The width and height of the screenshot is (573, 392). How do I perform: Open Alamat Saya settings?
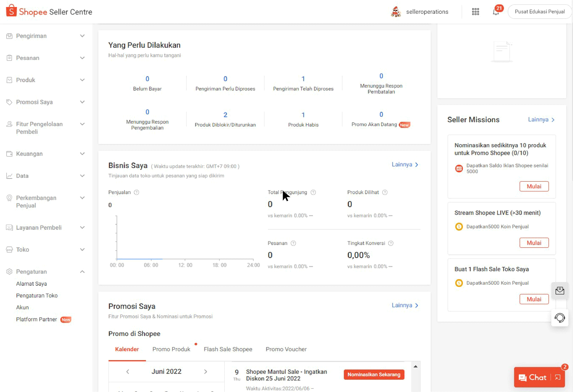pyautogui.click(x=31, y=284)
